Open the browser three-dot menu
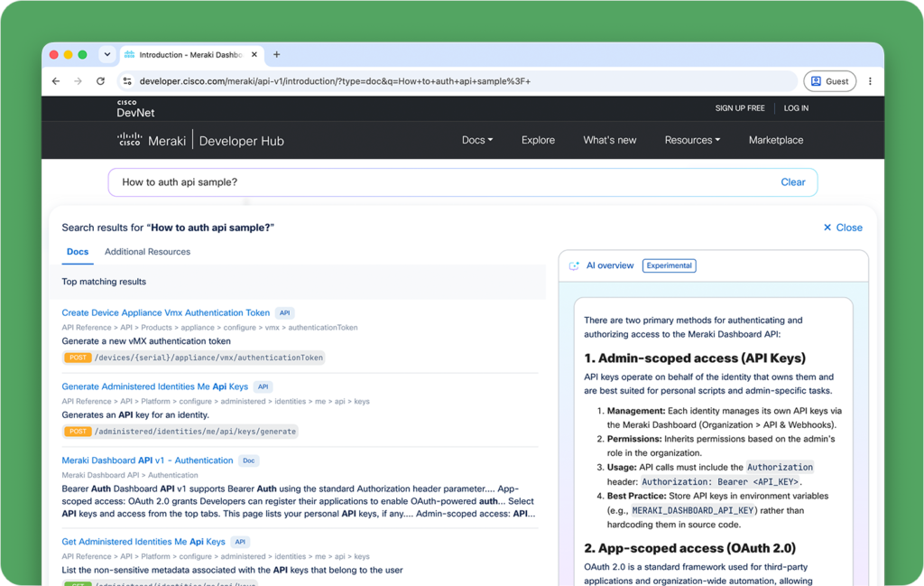The image size is (924, 586). coord(871,81)
